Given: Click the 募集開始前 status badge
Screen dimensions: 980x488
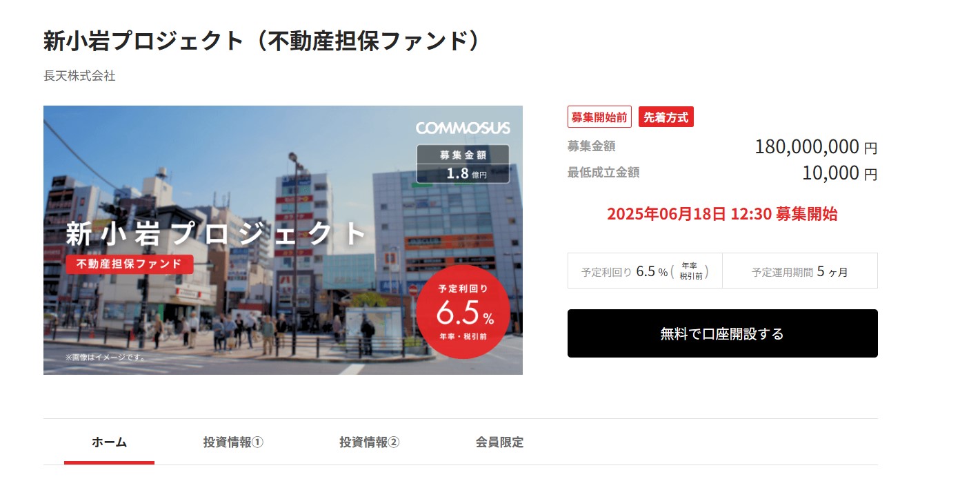Looking at the screenshot, I should point(599,117).
